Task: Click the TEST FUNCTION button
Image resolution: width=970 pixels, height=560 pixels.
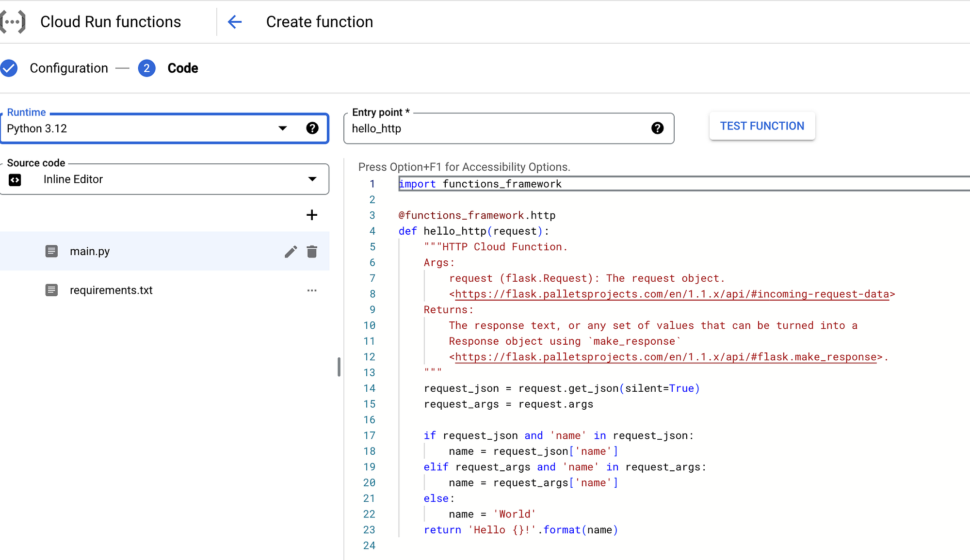Action: tap(762, 126)
